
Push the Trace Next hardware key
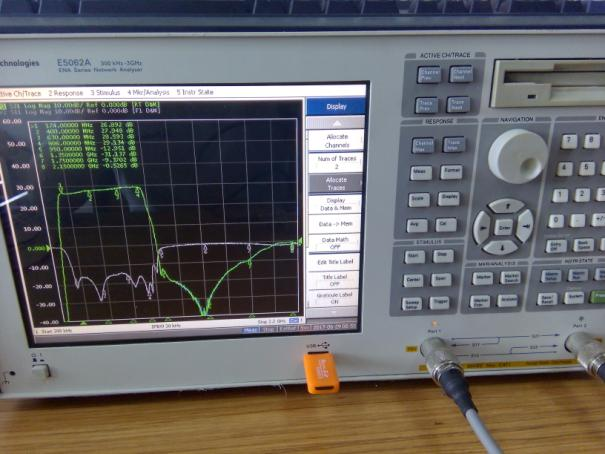point(458,104)
